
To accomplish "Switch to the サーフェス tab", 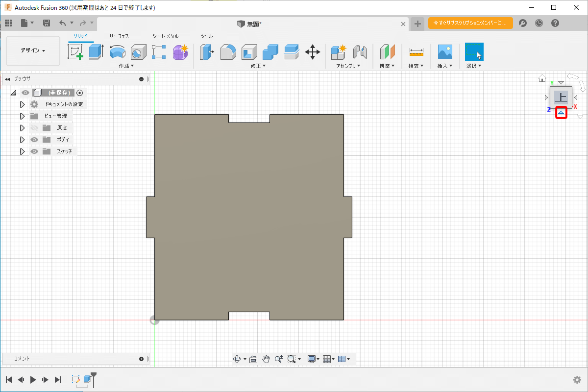I will tap(120, 36).
